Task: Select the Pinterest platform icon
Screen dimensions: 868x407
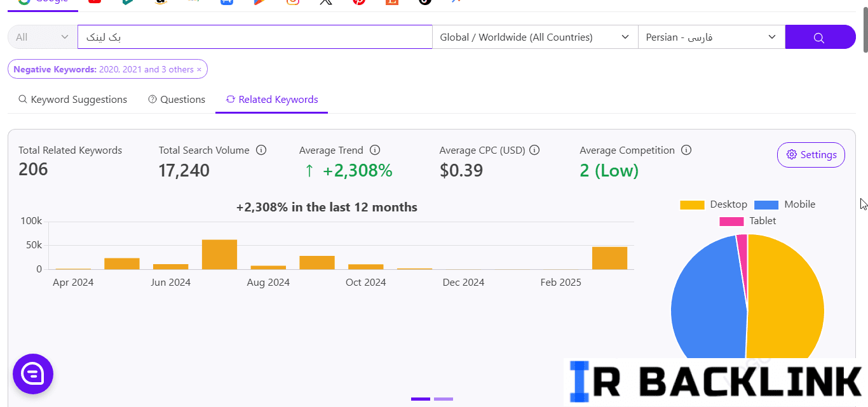Action: 359,2
